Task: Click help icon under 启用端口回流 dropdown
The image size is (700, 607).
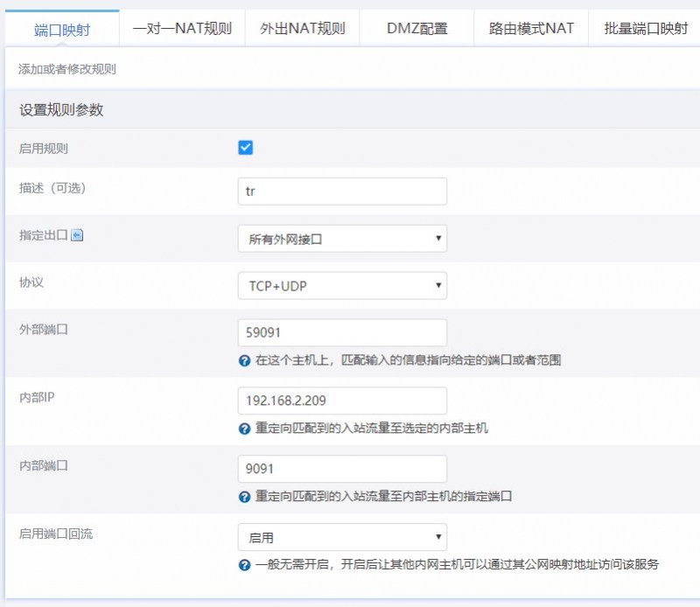Action: 245,565
